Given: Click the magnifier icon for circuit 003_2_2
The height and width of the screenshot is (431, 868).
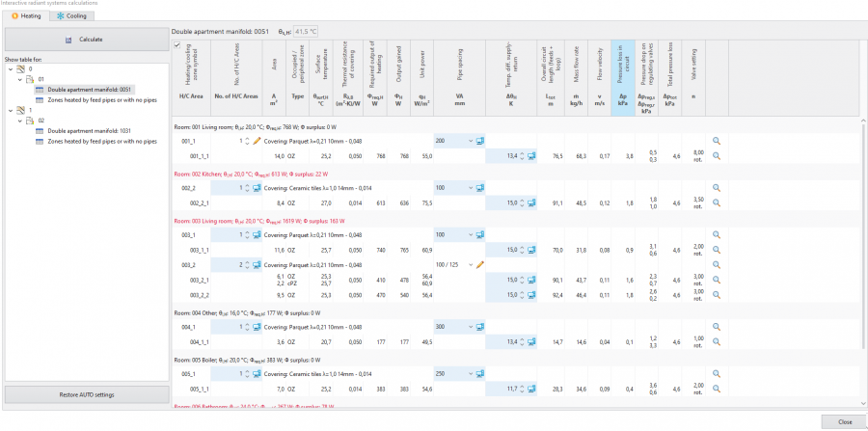Looking at the screenshot, I should click(717, 295).
